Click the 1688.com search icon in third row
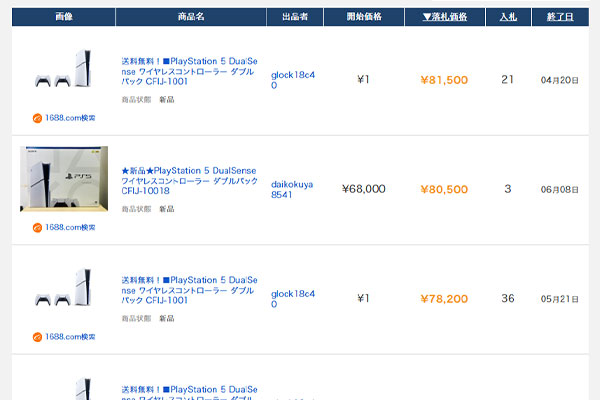This screenshot has width=600, height=400. tap(37, 337)
